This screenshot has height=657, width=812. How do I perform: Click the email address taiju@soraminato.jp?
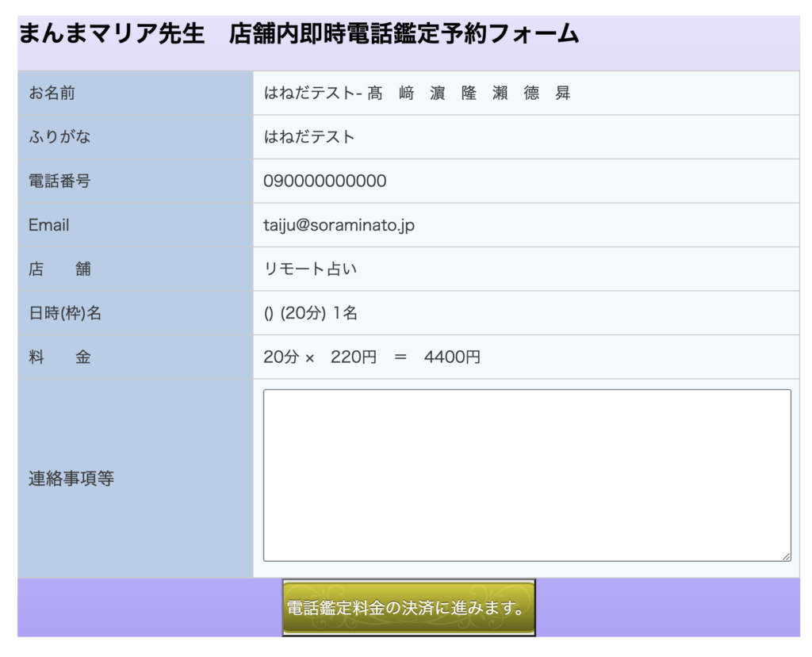point(339,225)
